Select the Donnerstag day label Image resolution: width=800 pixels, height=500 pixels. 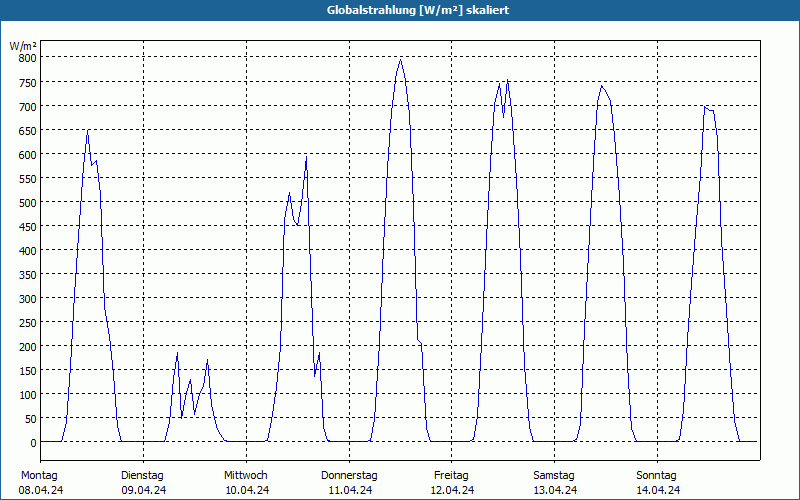[x=349, y=475]
